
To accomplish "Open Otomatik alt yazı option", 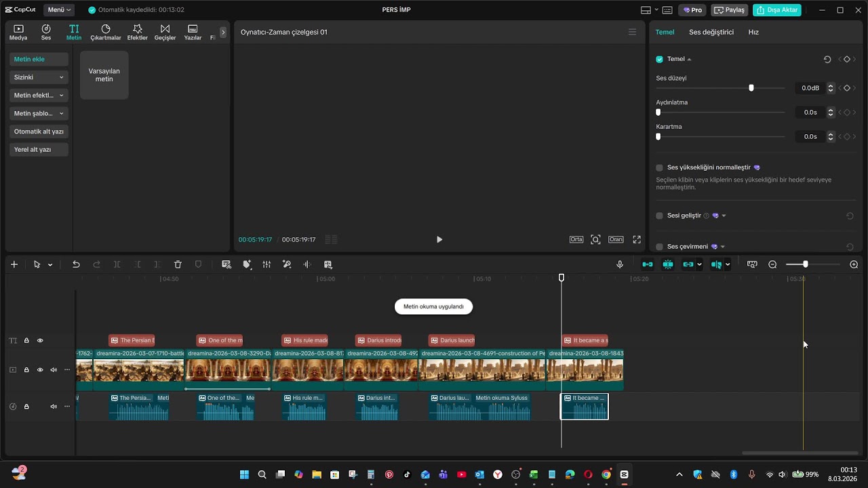I will pyautogui.click(x=39, y=131).
